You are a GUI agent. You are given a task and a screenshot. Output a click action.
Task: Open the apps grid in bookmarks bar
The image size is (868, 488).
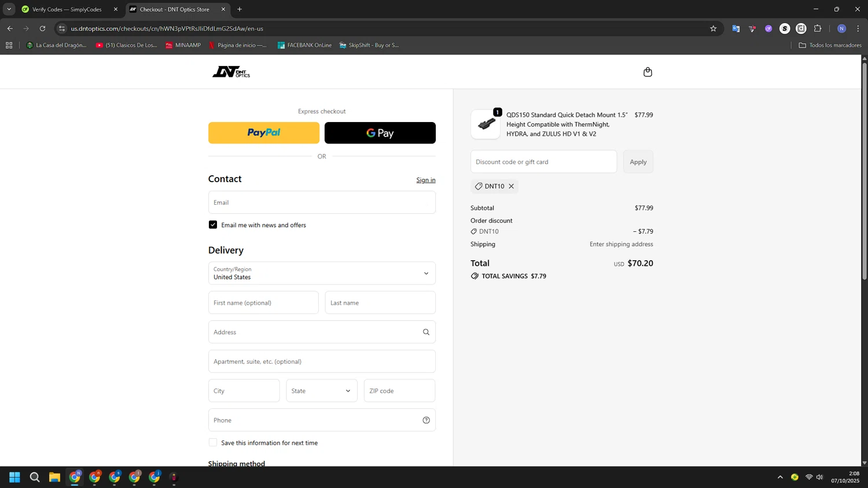click(x=9, y=45)
